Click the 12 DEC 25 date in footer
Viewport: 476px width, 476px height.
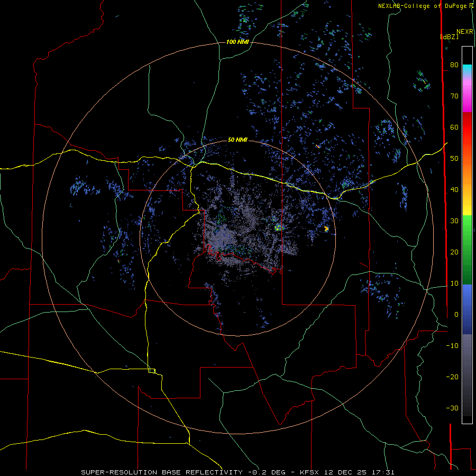click(x=346, y=472)
